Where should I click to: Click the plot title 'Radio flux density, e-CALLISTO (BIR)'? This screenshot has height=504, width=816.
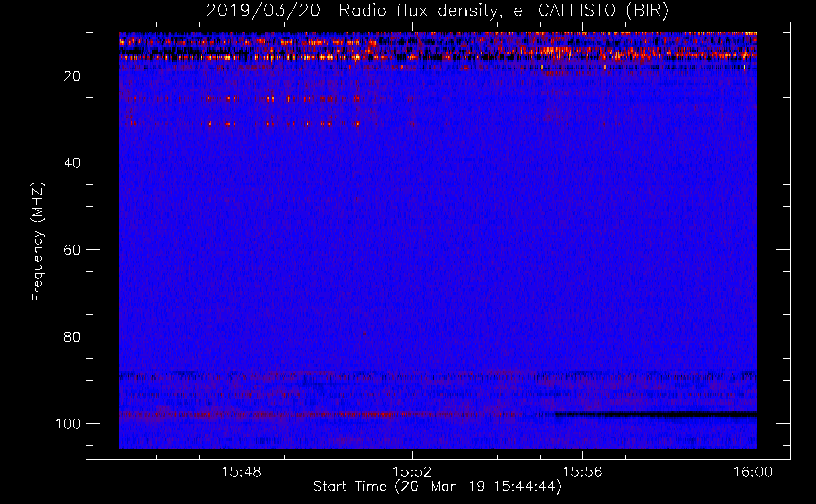503,11
